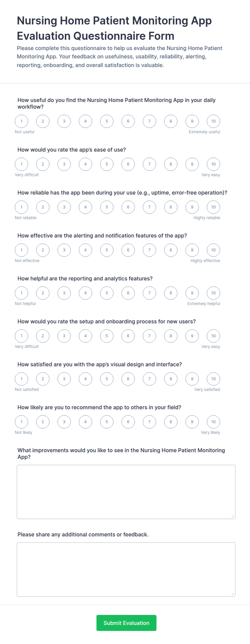Image resolution: width=250 pixels, height=644 pixels.
Task: Submit the evaluation form
Action: coord(126,623)
